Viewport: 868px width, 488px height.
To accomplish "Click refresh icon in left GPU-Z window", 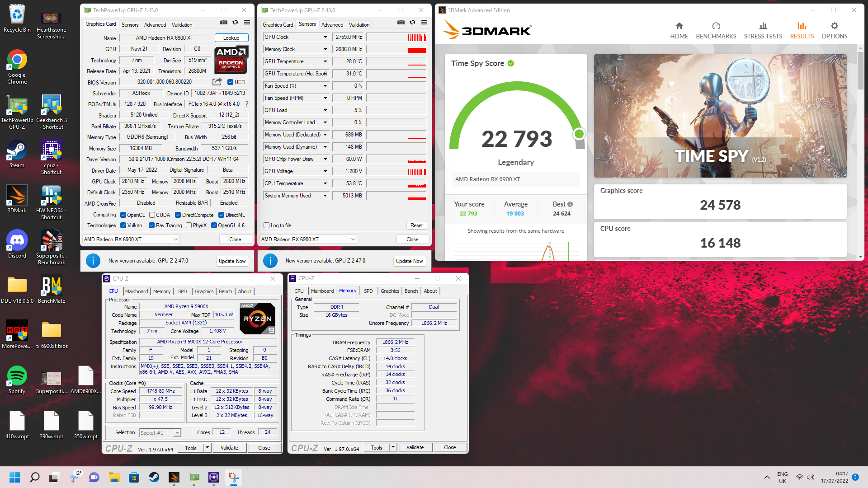I will (235, 22).
